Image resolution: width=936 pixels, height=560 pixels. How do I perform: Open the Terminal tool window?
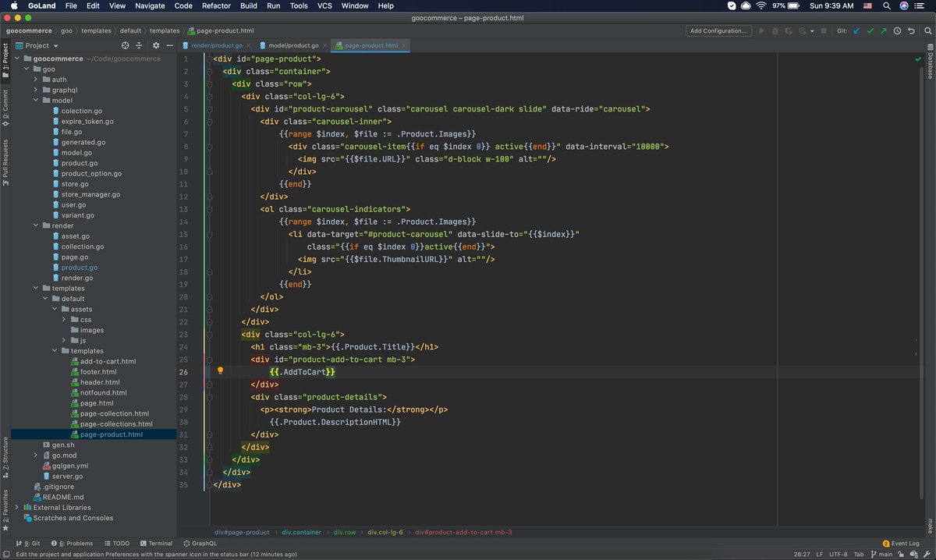156,543
